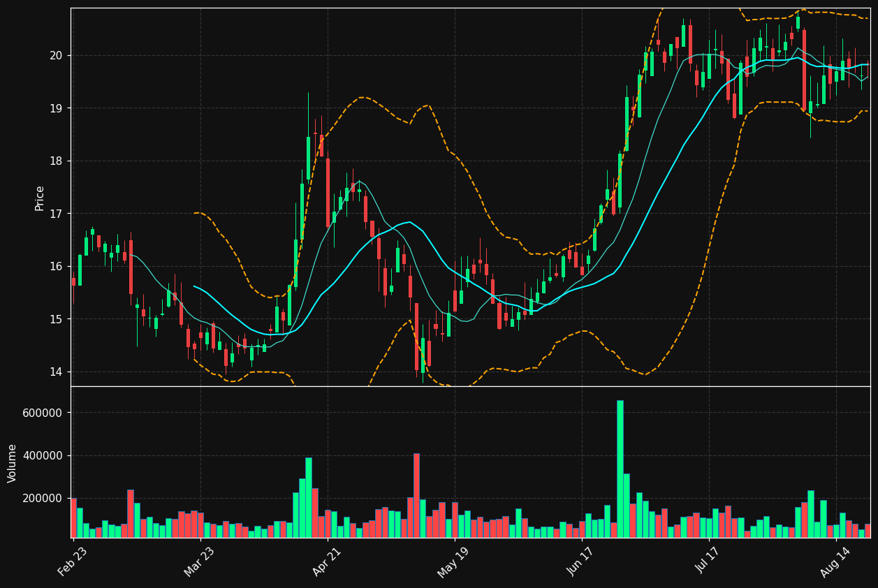Select the "16" price tick label
The width and height of the screenshot is (878, 588).
[x=56, y=267]
